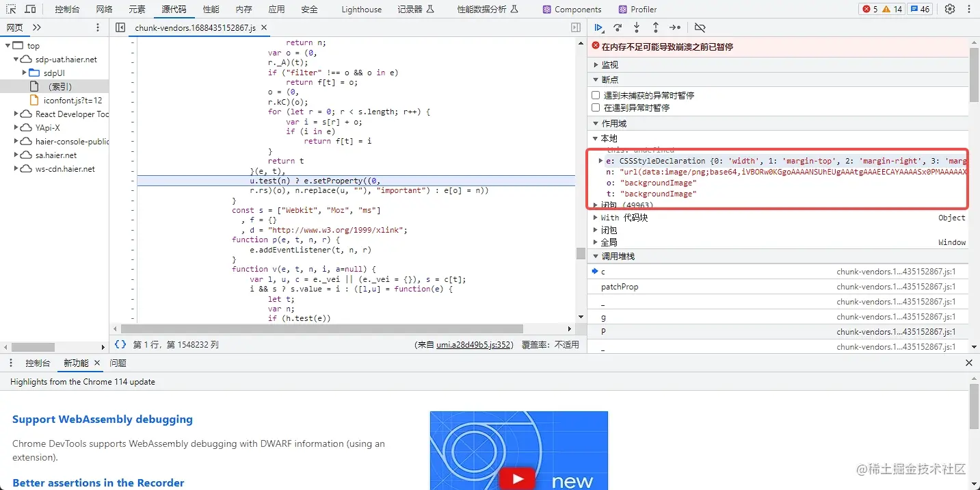This screenshot has width=980, height=490.
Task: Step out of current function
Action: point(655,27)
